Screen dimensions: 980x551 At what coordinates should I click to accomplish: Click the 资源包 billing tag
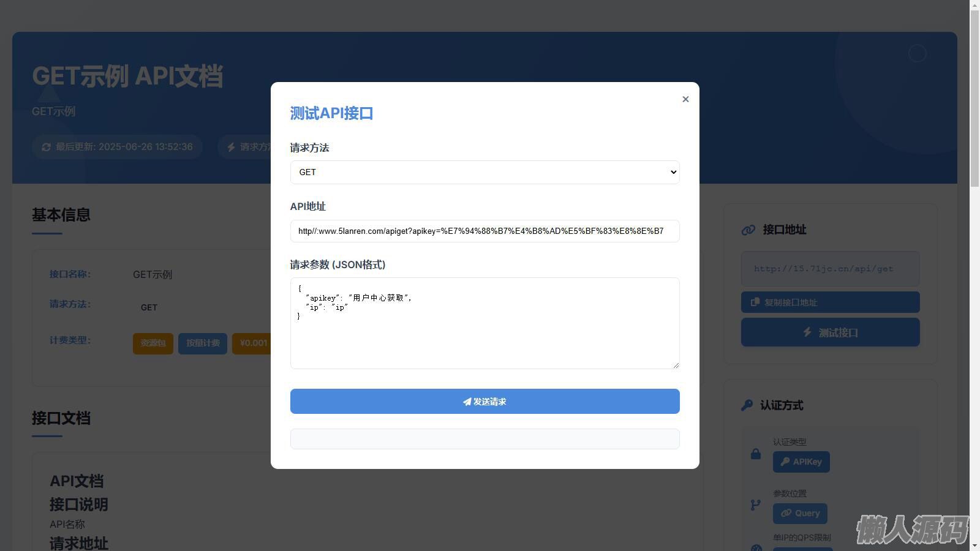pyautogui.click(x=153, y=343)
